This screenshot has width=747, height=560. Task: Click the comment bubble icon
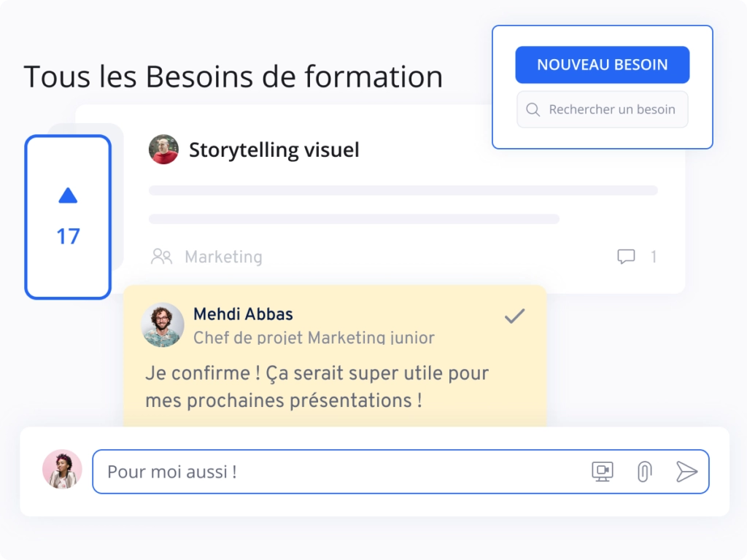626,257
